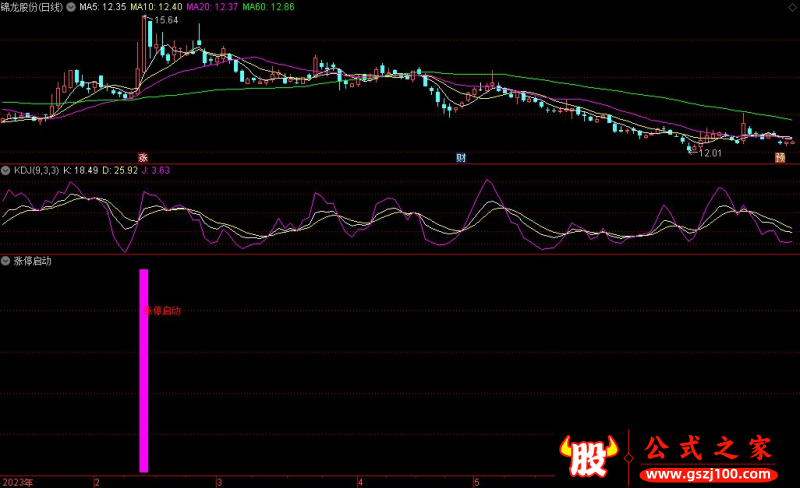The height and width of the screenshot is (488, 800).
Task: Click the 公式之家 bull logo icon
Action: (590, 455)
